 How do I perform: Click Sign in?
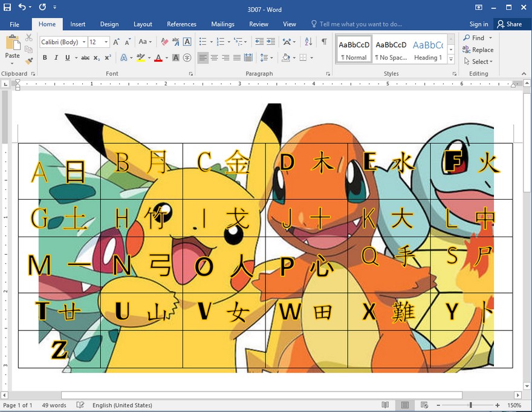pyautogui.click(x=479, y=24)
